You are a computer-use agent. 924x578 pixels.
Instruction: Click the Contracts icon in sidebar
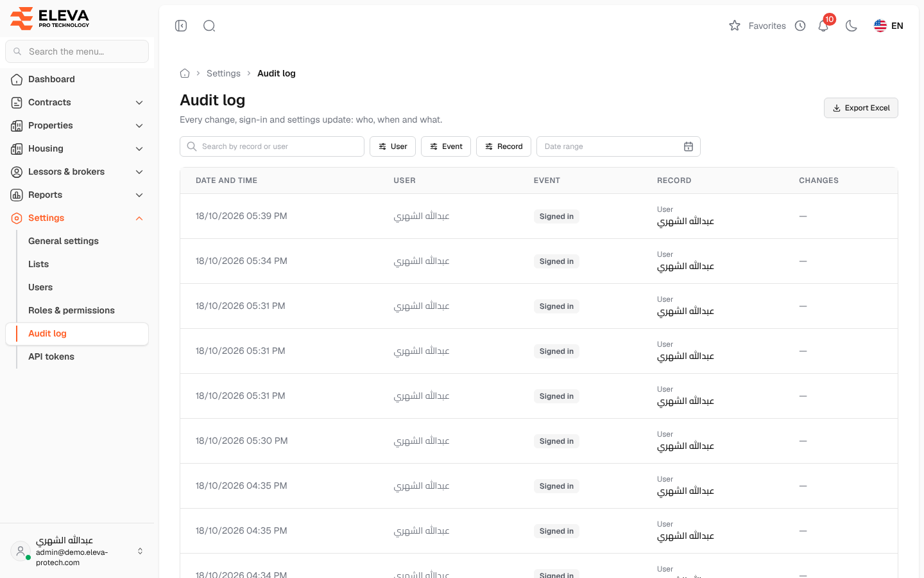(17, 102)
